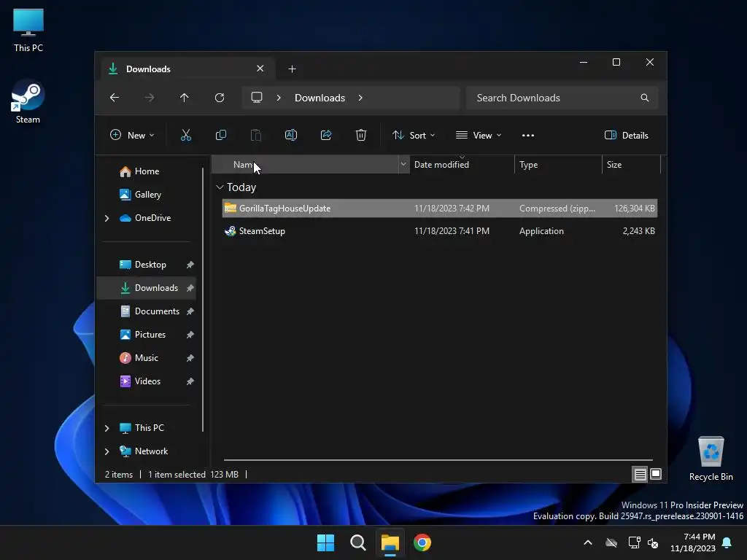This screenshot has height=560, width=747.
Task: Click the GorillaTagHouseUpdate zip file icon
Action: (231, 208)
